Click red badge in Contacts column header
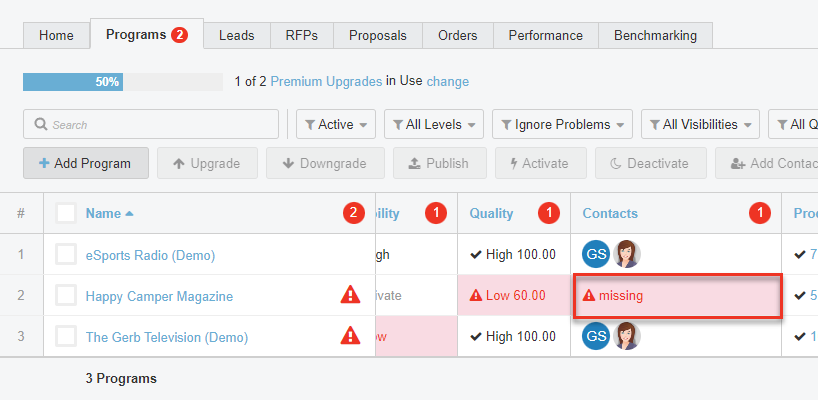The image size is (818, 400). [x=761, y=213]
